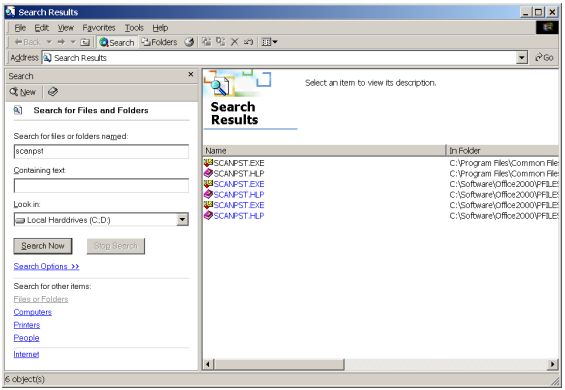Open the View menu
This screenshot has width=565, height=390.
(66, 28)
